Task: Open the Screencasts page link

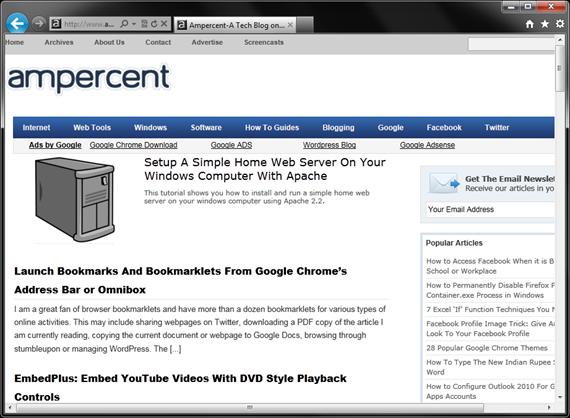Action: coord(264,42)
